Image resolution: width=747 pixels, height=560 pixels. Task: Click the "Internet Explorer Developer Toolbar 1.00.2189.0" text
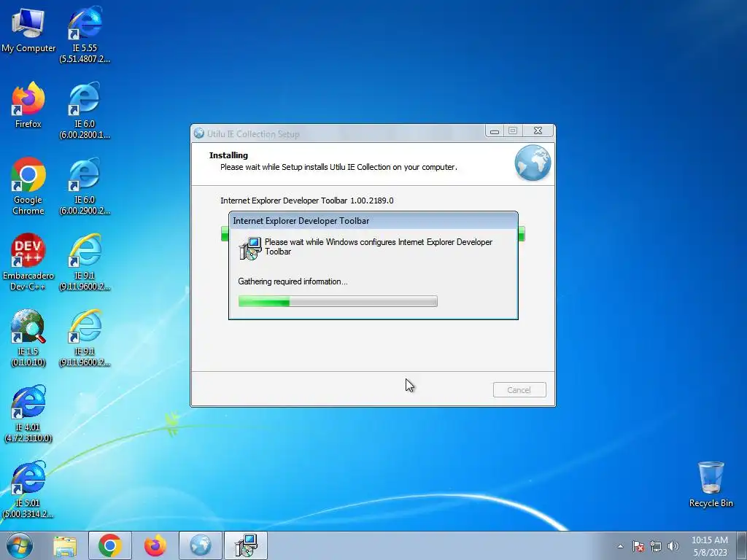307,201
